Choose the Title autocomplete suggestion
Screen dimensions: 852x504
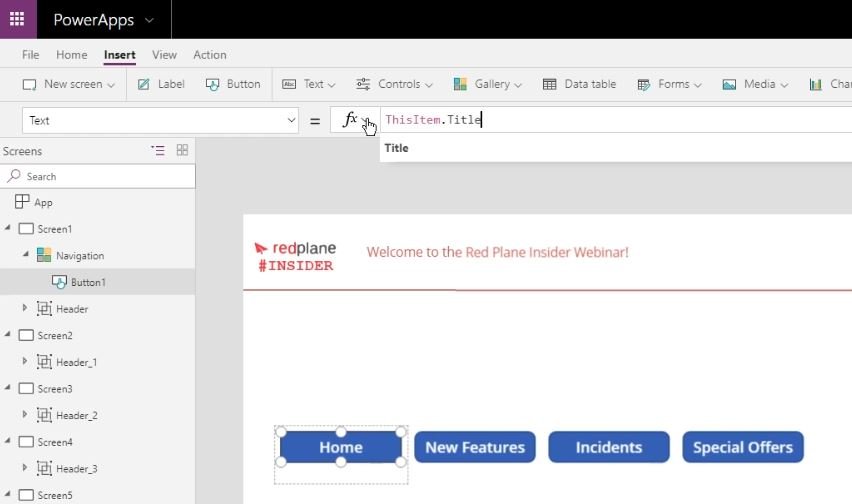397,148
